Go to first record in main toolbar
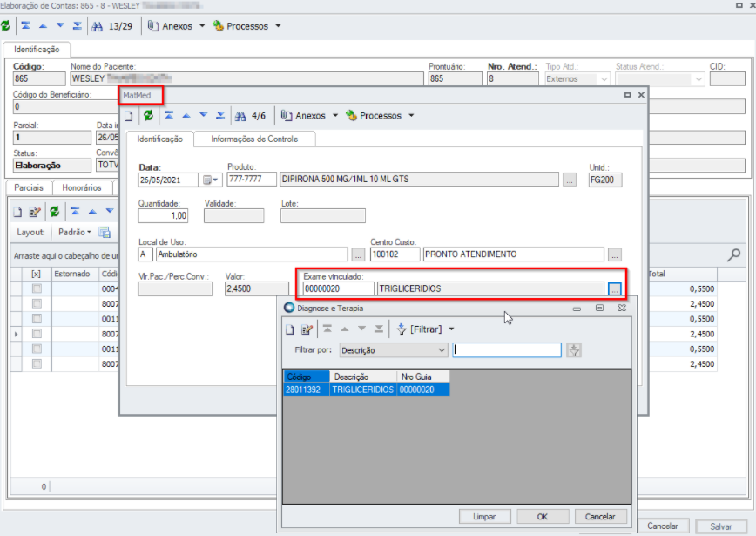 (x=26, y=26)
